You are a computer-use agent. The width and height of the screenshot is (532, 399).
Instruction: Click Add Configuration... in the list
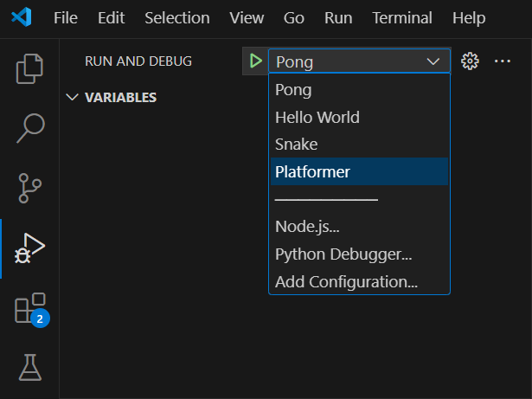[359, 281]
